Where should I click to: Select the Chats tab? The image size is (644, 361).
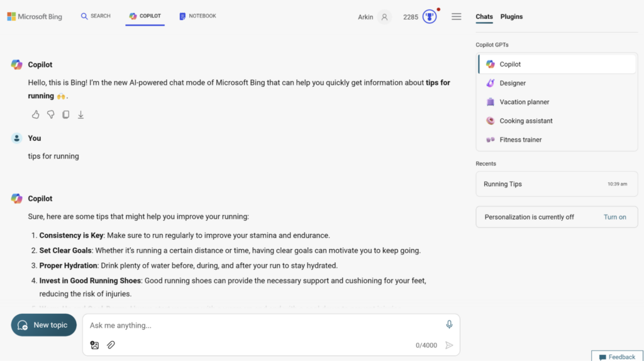484,17
